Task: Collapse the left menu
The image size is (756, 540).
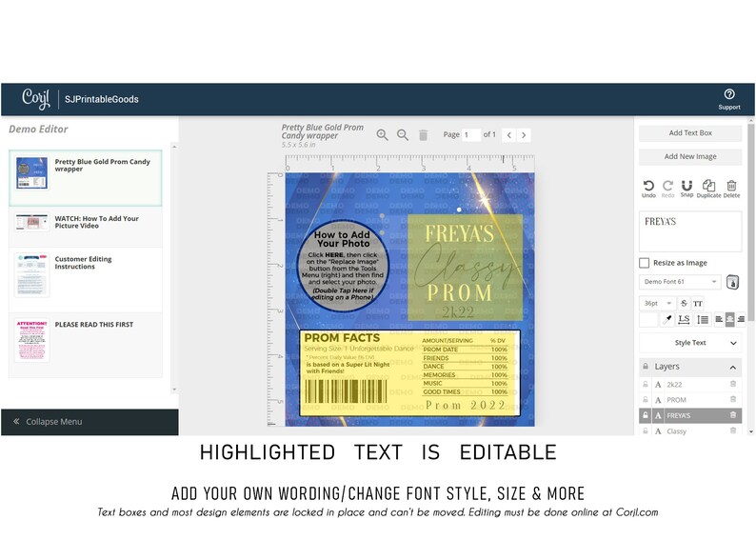Action: coord(90,422)
